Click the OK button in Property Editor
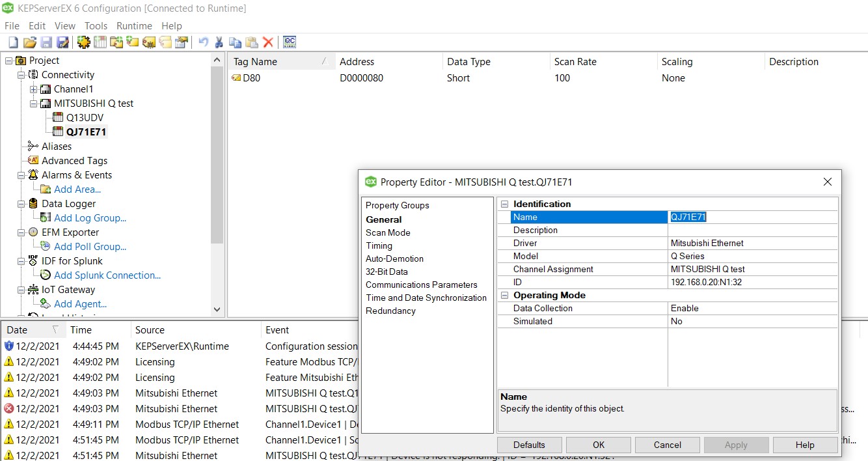The image size is (868, 461). click(x=598, y=445)
